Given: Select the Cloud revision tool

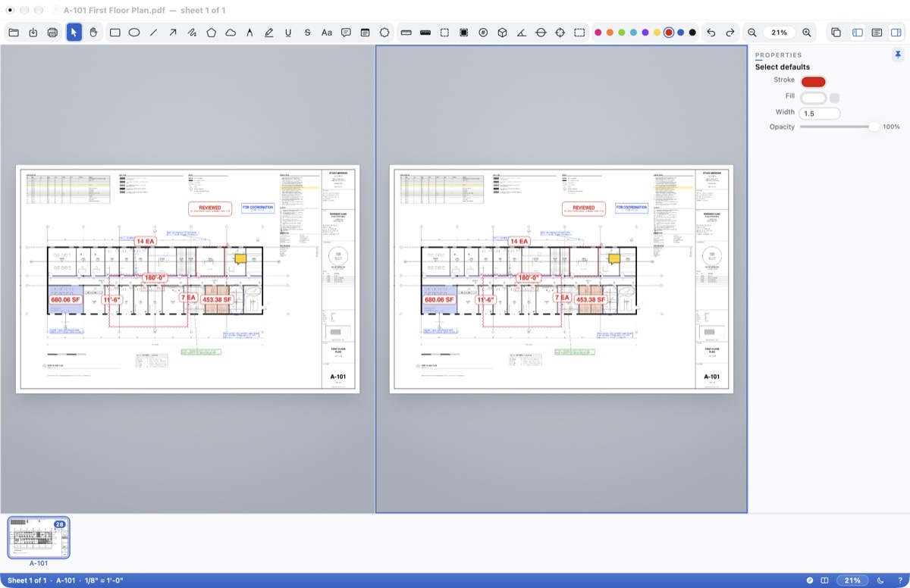Looking at the screenshot, I should click(x=231, y=33).
